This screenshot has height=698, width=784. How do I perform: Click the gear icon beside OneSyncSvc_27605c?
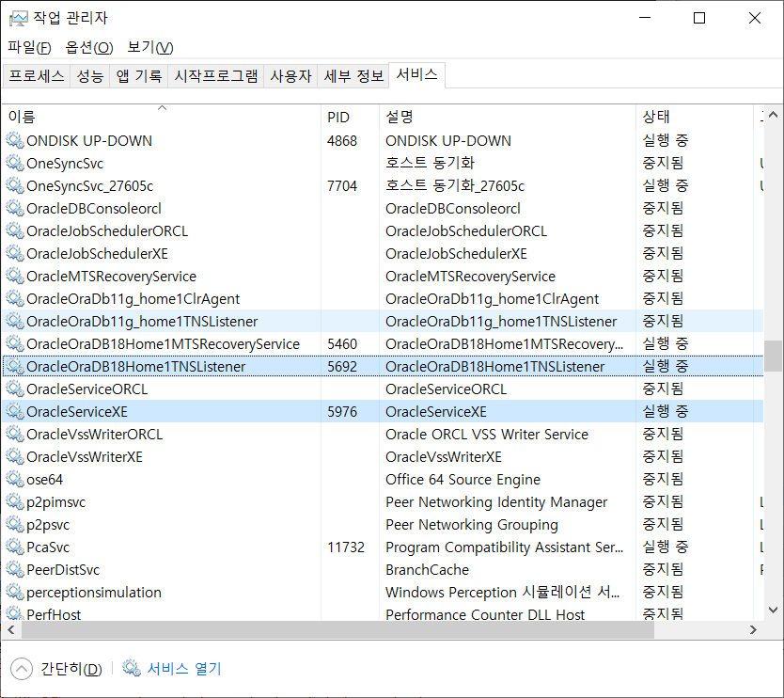[15, 185]
